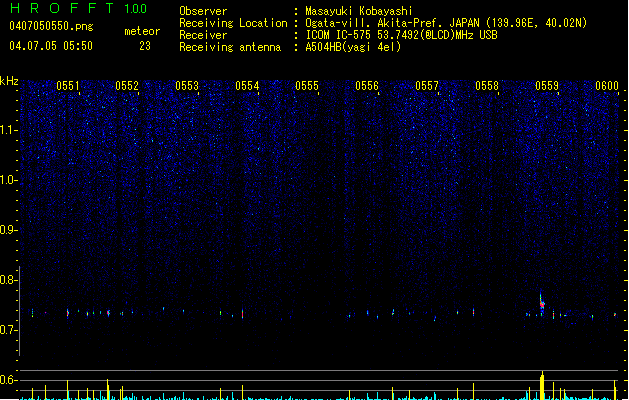Click observer name Masayuki Kobayashi
The width and height of the screenshot is (629, 400).
coord(359,11)
